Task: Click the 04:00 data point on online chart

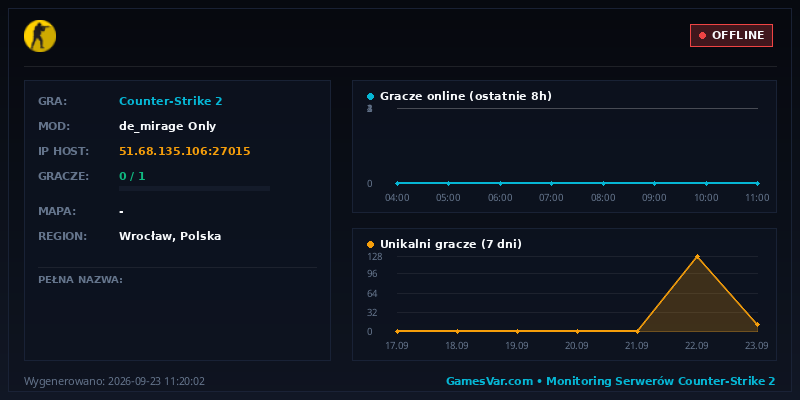Action: (397, 183)
